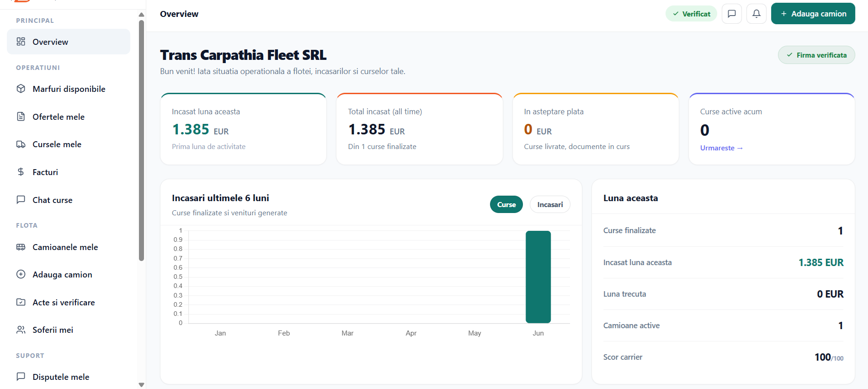Click the Trans Carpathia Fleet SRL heading
Screen dimensions: 868x389
click(243, 55)
